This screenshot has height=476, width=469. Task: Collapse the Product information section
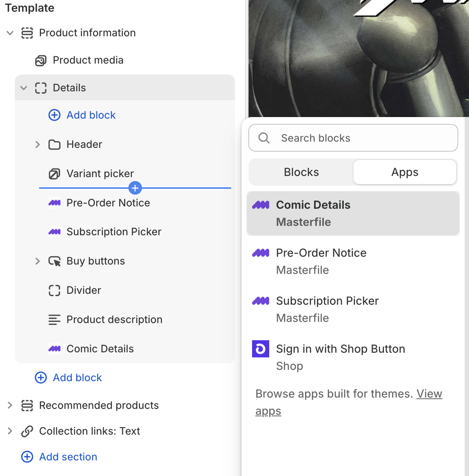pos(10,33)
